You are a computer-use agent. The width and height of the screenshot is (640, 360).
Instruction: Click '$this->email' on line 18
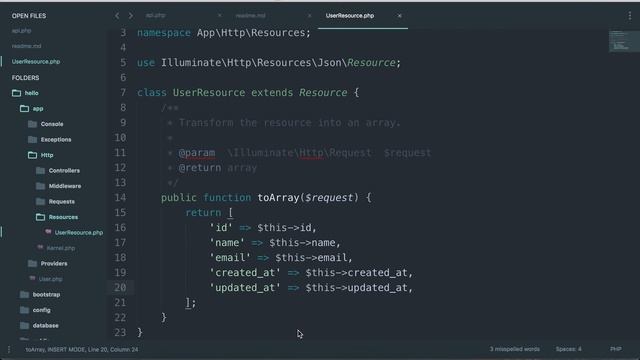pyautogui.click(x=311, y=258)
